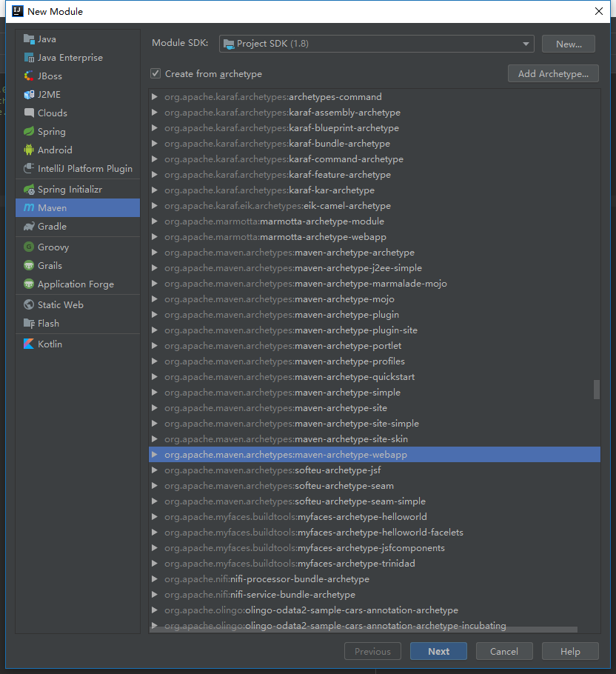Click the IntelliJ Platform Plugin icon
This screenshot has height=674, width=616.
(29, 169)
